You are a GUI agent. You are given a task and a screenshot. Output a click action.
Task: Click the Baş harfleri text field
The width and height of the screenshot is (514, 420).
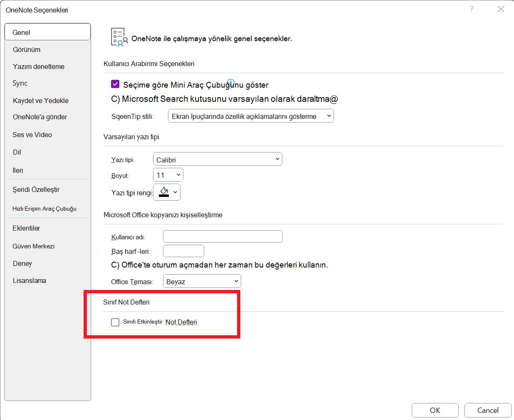pyautogui.click(x=183, y=251)
